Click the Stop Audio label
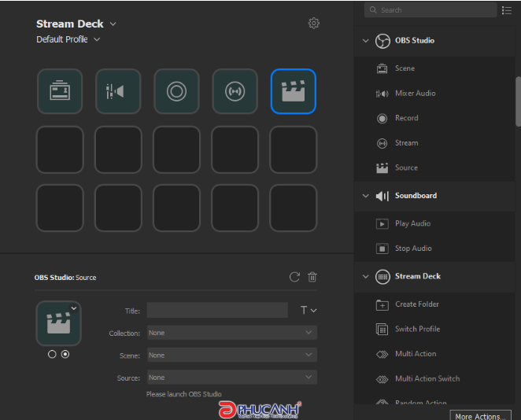This screenshot has height=420, width=521. [413, 249]
